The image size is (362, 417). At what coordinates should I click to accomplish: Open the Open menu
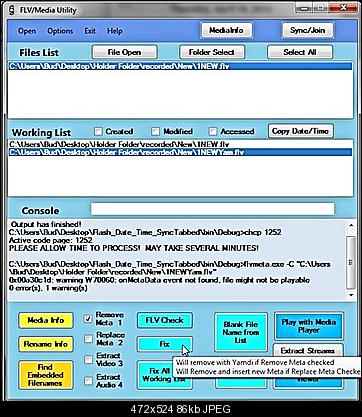point(27,31)
